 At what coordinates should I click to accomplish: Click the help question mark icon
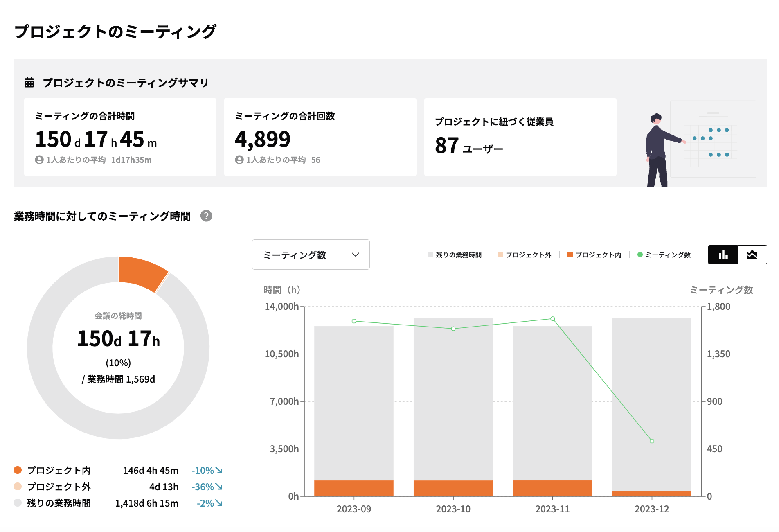pos(206,216)
